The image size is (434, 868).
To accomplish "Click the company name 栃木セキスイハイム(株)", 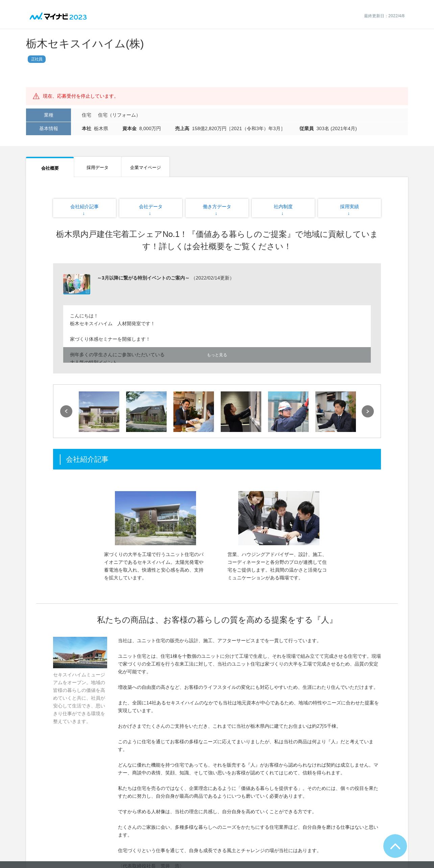I will click(85, 44).
